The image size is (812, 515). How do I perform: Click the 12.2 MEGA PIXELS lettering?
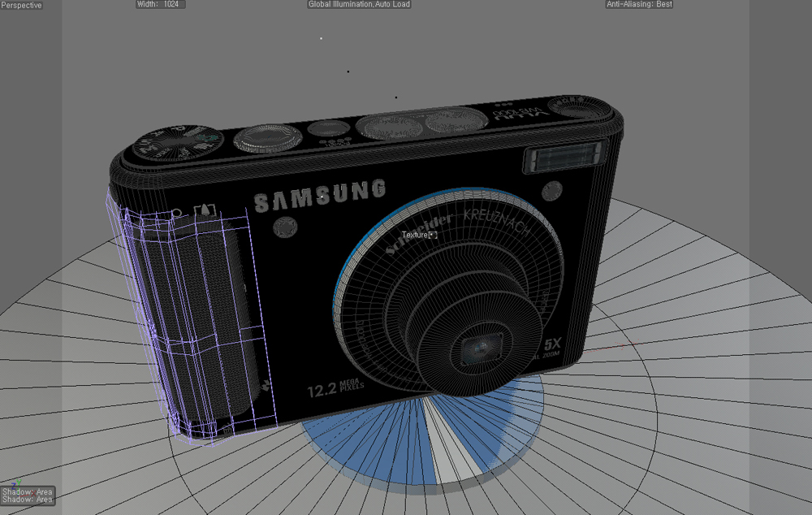click(x=335, y=388)
